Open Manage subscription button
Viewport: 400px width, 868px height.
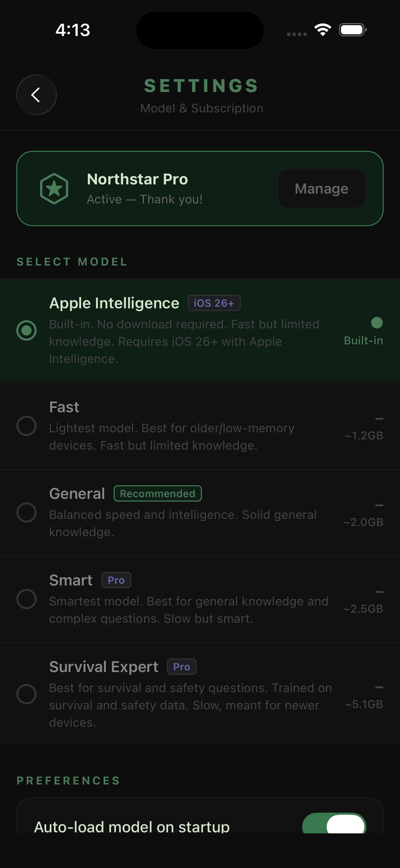tap(322, 188)
